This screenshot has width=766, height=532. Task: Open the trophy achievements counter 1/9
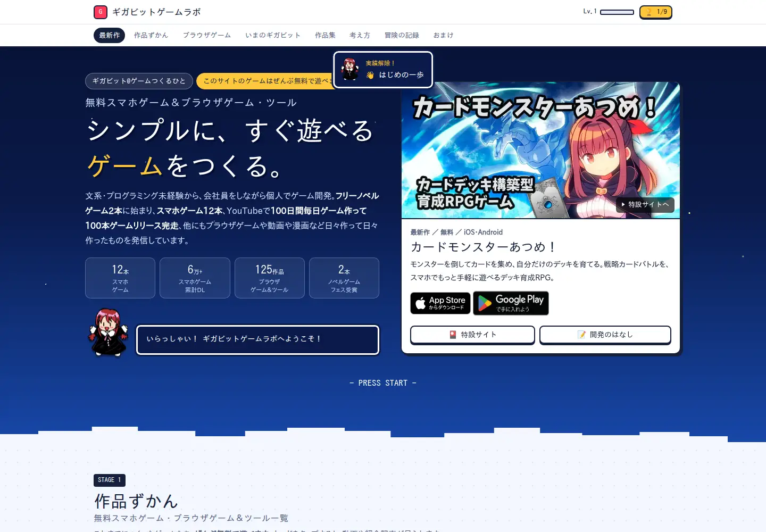pyautogui.click(x=656, y=12)
